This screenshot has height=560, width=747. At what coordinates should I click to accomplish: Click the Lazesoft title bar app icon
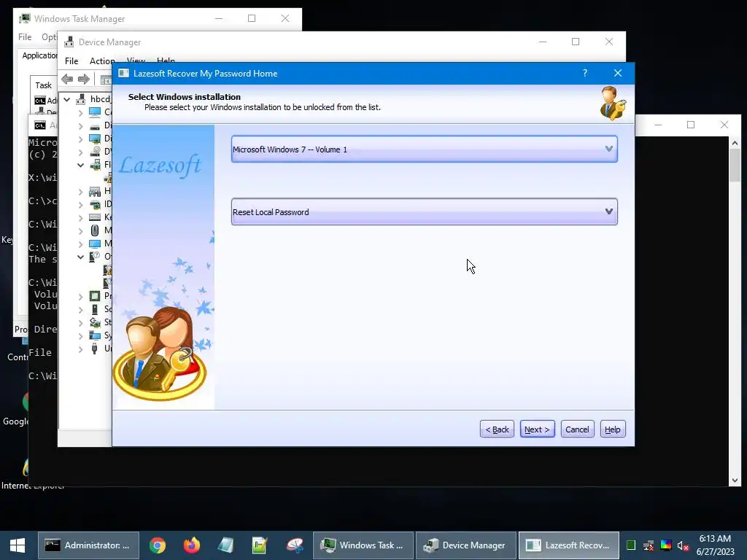(124, 73)
